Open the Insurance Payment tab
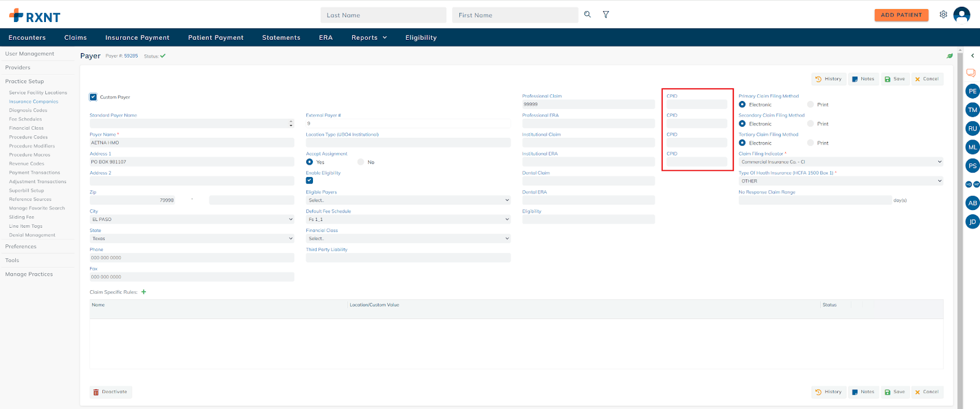The image size is (980, 409). 137,37
